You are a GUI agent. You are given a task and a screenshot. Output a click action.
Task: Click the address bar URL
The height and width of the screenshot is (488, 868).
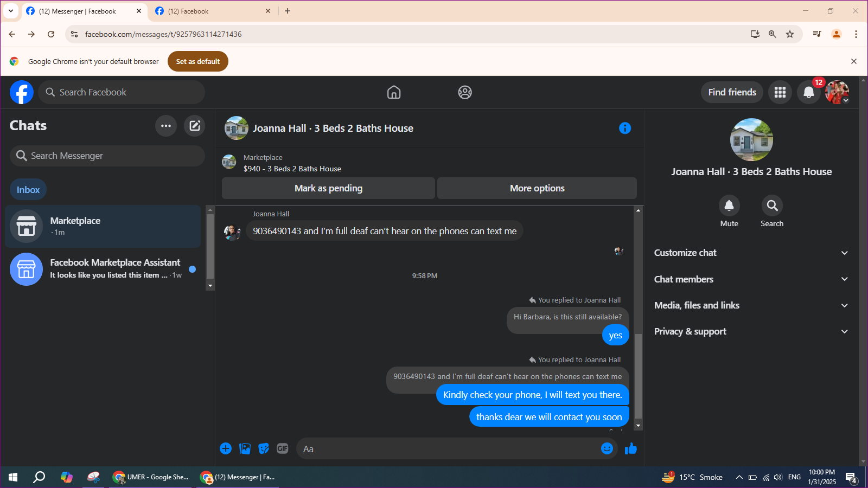[163, 34]
